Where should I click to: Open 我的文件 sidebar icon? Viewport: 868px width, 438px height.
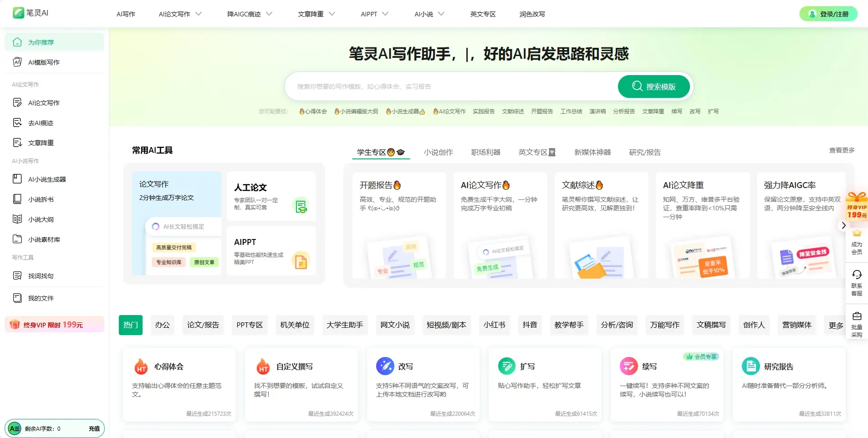(17, 298)
